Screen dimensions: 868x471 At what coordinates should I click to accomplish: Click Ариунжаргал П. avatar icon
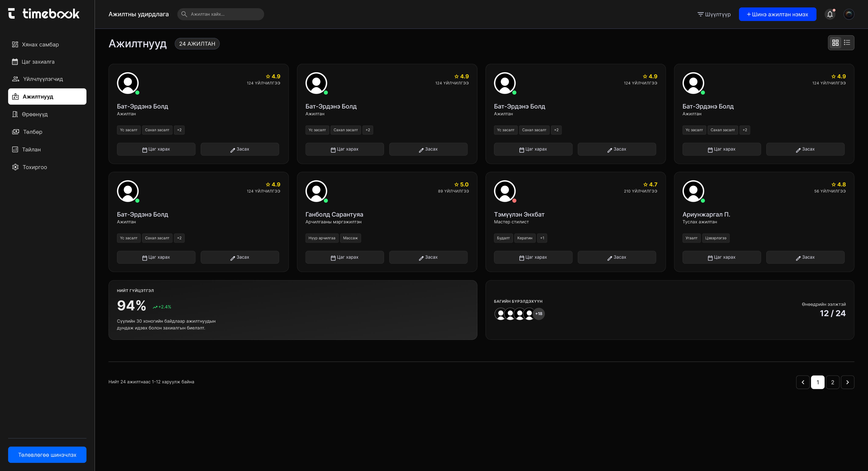(x=693, y=191)
